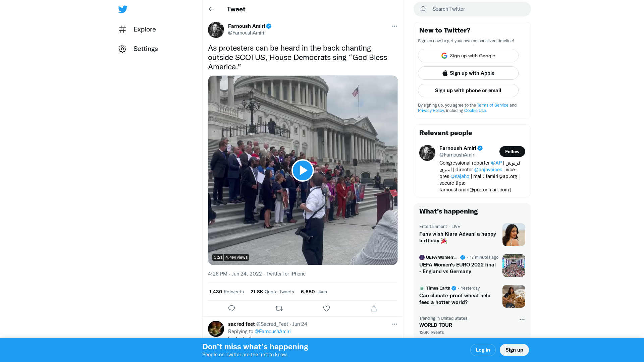The image size is (644, 362).
Task: Share the tweet via the share icon
Action: 374,308
